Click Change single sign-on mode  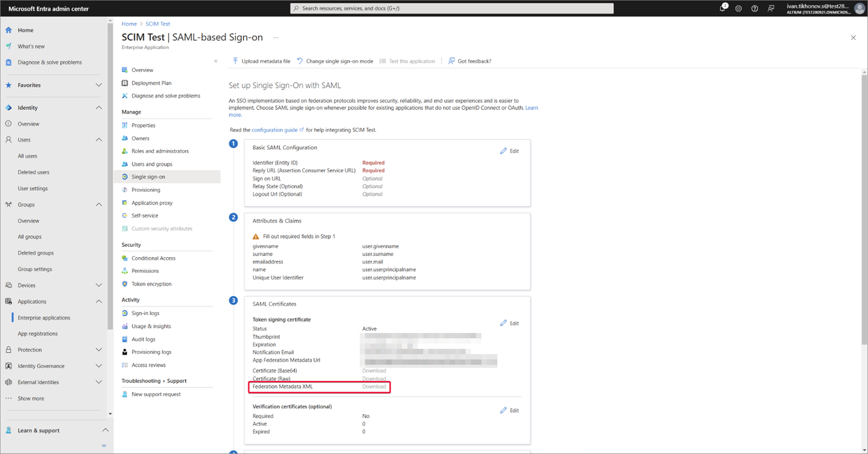click(335, 61)
